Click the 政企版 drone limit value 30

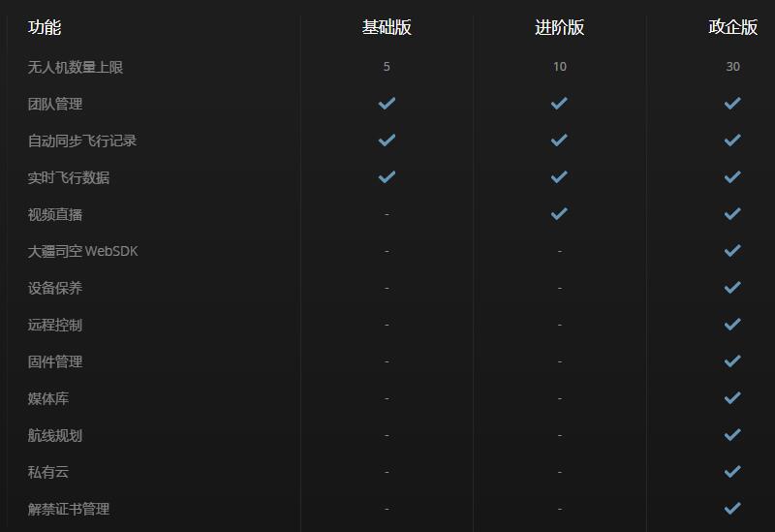click(732, 67)
